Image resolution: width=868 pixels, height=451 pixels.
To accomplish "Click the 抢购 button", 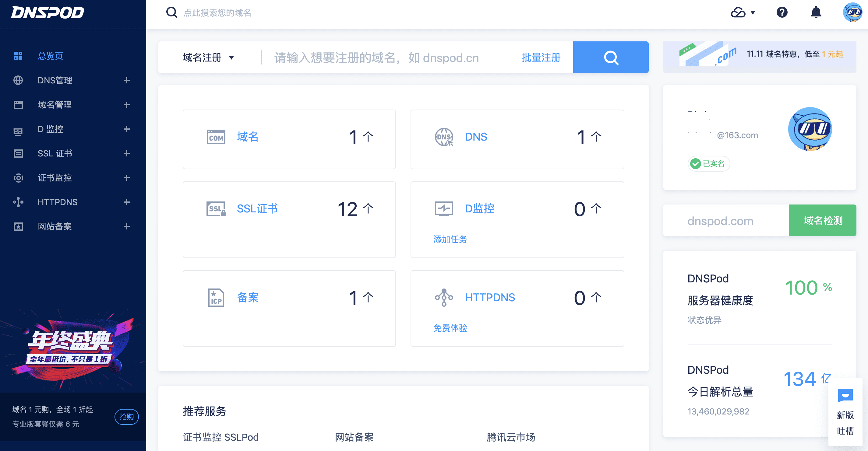I will [127, 417].
